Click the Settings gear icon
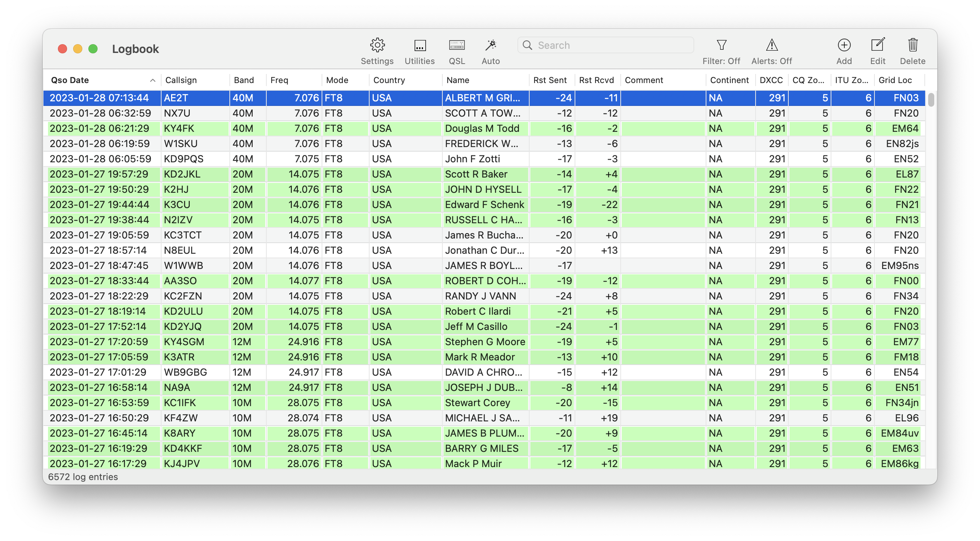 pos(376,45)
